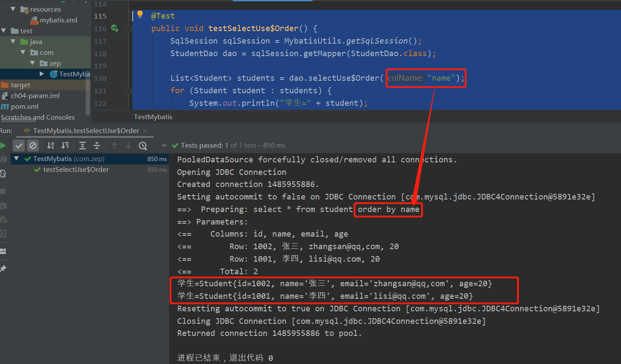Viewport: 621px width, 364px height.
Task: Select the target folder
Action: click(16, 85)
